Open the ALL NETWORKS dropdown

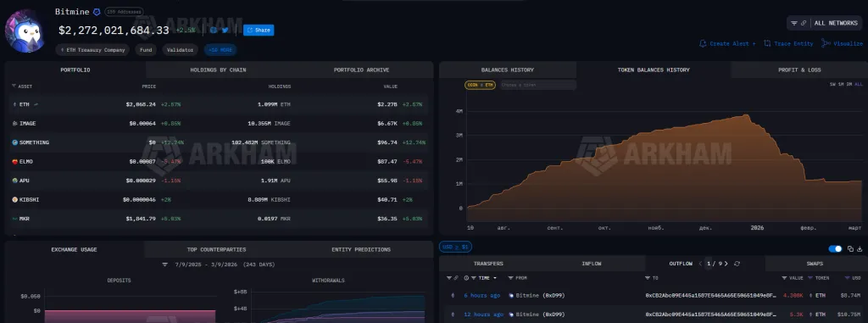[x=836, y=23]
